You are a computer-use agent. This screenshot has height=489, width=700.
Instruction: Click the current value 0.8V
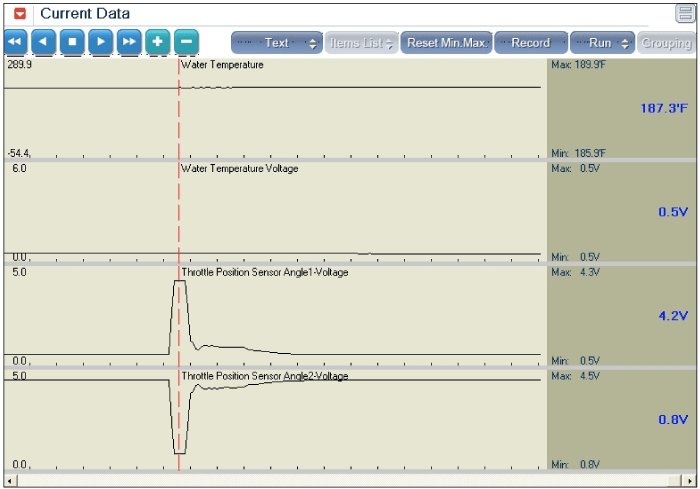[x=673, y=419]
